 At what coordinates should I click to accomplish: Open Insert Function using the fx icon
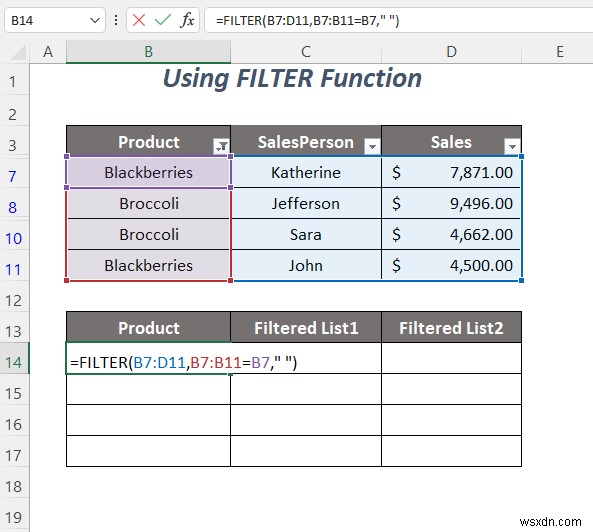point(187,20)
